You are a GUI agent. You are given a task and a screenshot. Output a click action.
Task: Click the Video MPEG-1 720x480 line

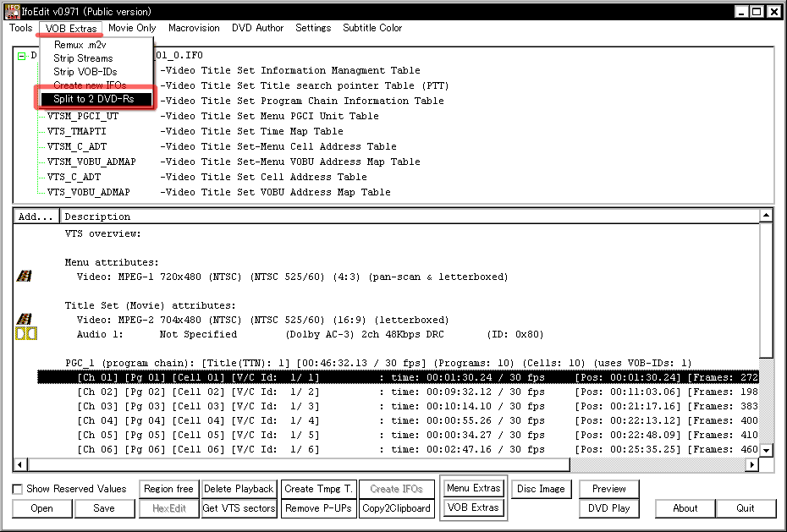(292, 277)
